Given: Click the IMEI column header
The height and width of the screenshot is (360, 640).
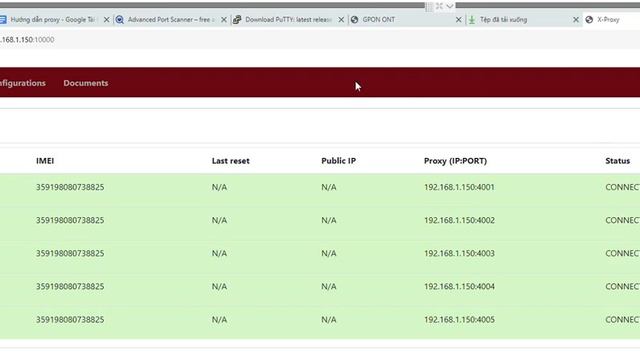Looking at the screenshot, I should click(45, 161).
